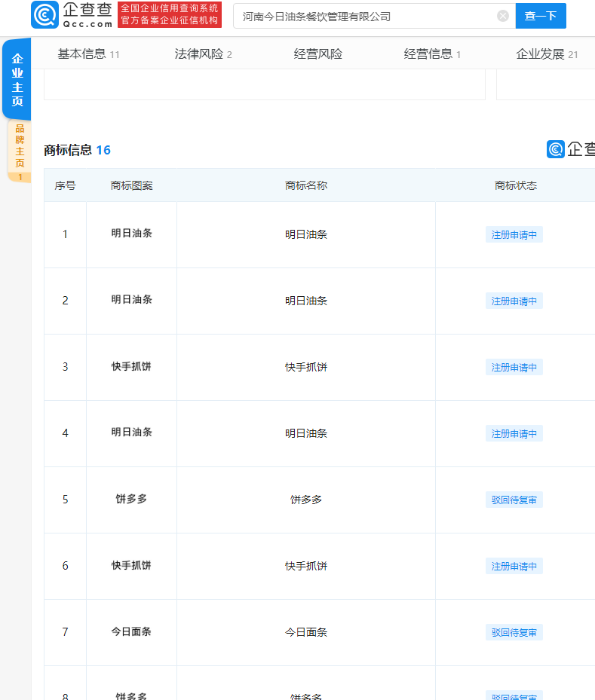
Task: Click row 6 trademark name 快手抓饼
Action: pos(306,566)
